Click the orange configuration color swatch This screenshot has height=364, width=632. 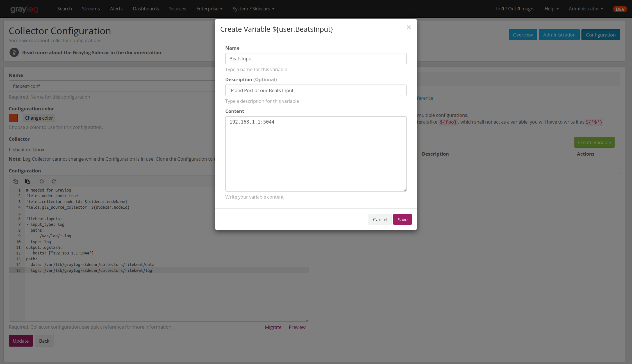13,118
